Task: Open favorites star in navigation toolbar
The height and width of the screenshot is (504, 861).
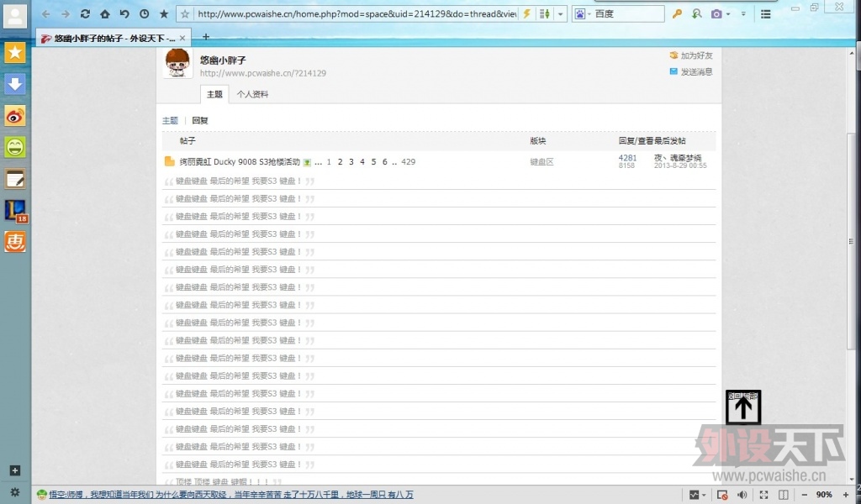Action: (164, 13)
